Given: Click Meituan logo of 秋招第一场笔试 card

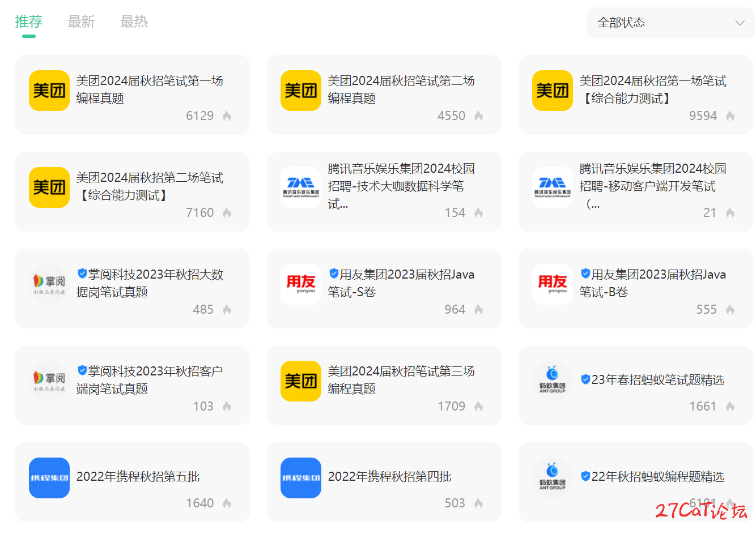Looking at the screenshot, I should [553, 91].
